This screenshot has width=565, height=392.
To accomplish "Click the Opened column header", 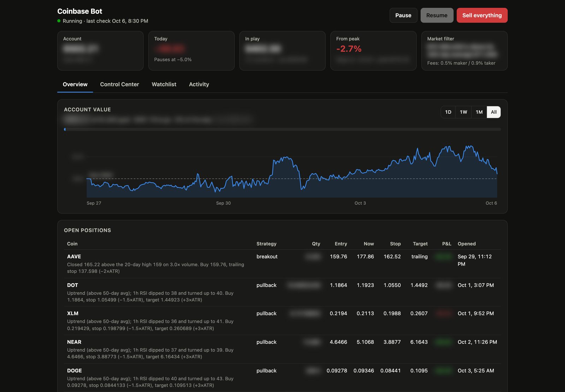I will click(466, 244).
